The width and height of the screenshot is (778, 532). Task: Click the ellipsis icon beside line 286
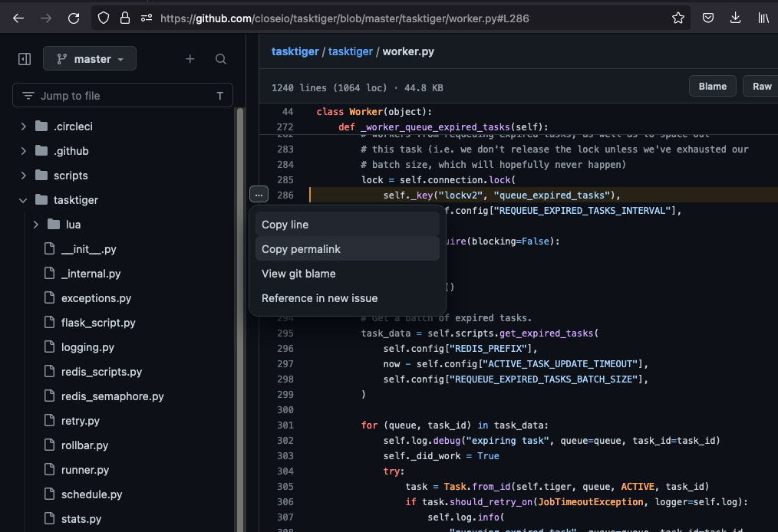point(258,195)
